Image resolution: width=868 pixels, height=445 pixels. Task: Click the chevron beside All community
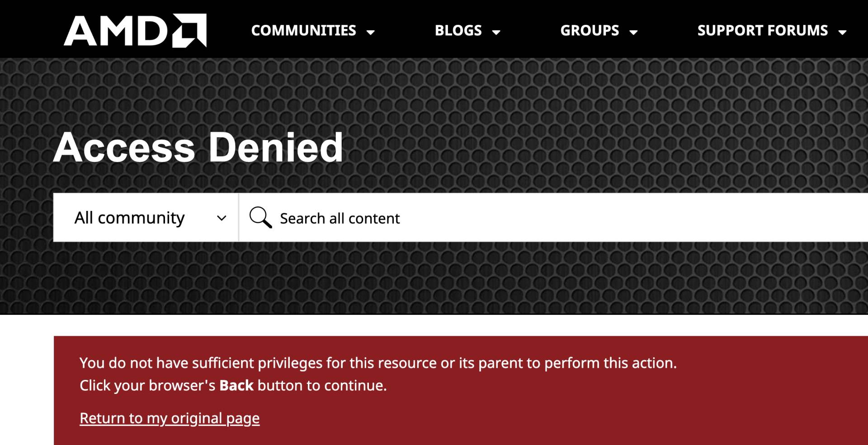pyautogui.click(x=222, y=218)
